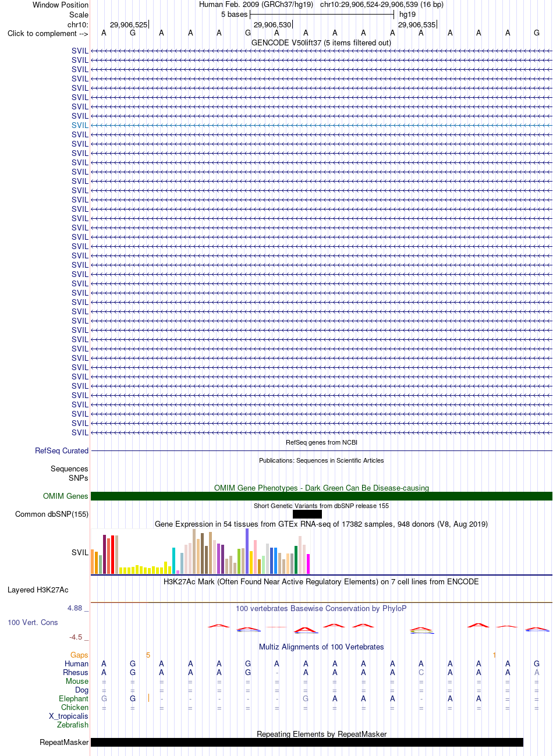Screen dimensions: 553x756
Task: Click the Zebrafish row label
Action: (x=73, y=725)
